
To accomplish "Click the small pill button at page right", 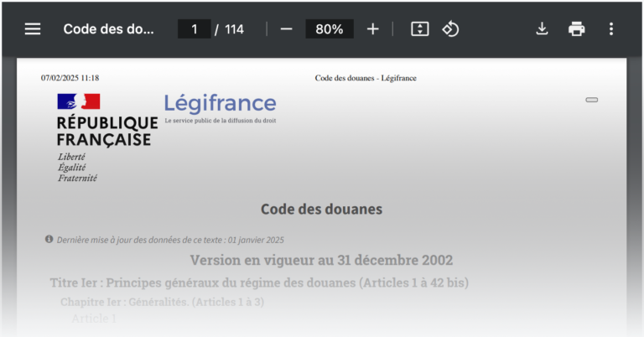I will 591,100.
